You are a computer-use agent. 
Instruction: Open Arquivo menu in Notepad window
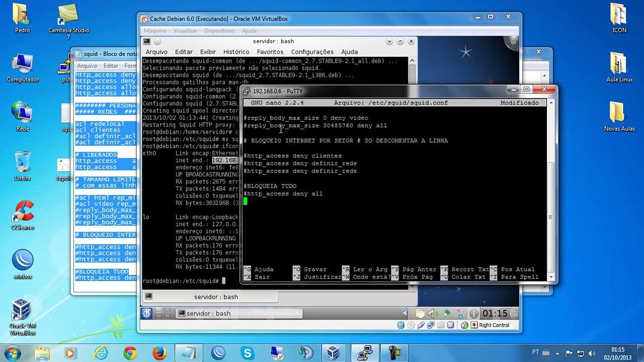[87, 66]
